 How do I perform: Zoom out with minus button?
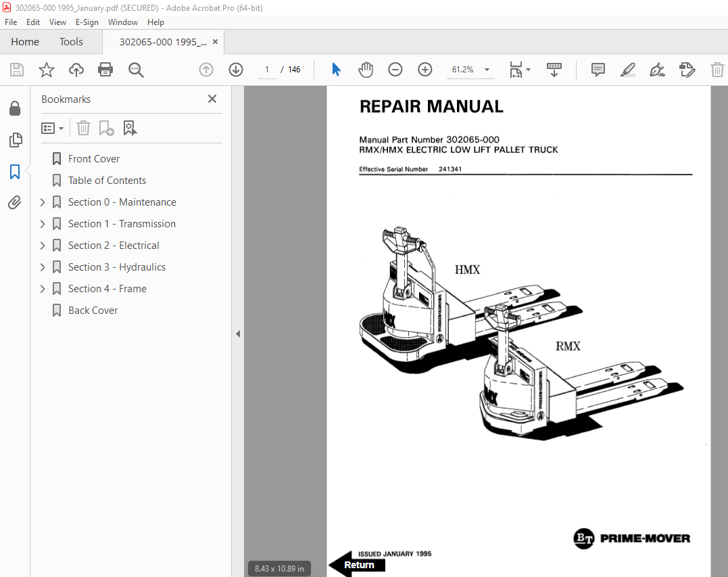pos(395,70)
